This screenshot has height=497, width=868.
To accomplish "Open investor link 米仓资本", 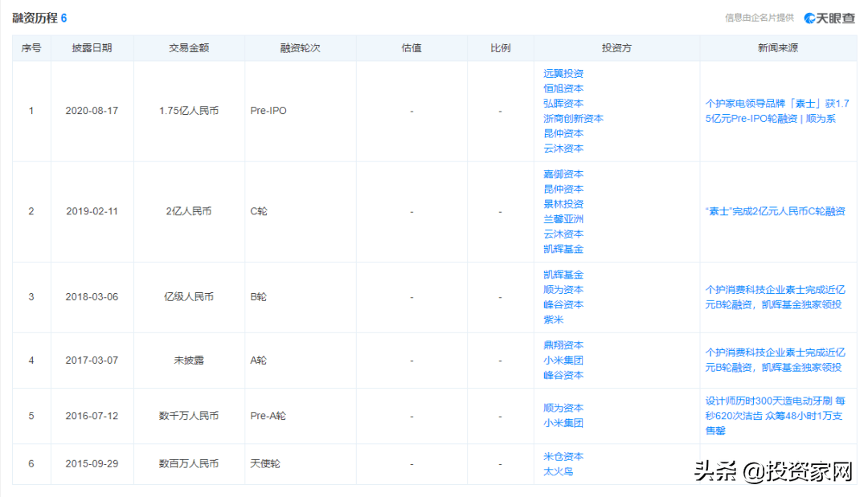I will point(563,457).
